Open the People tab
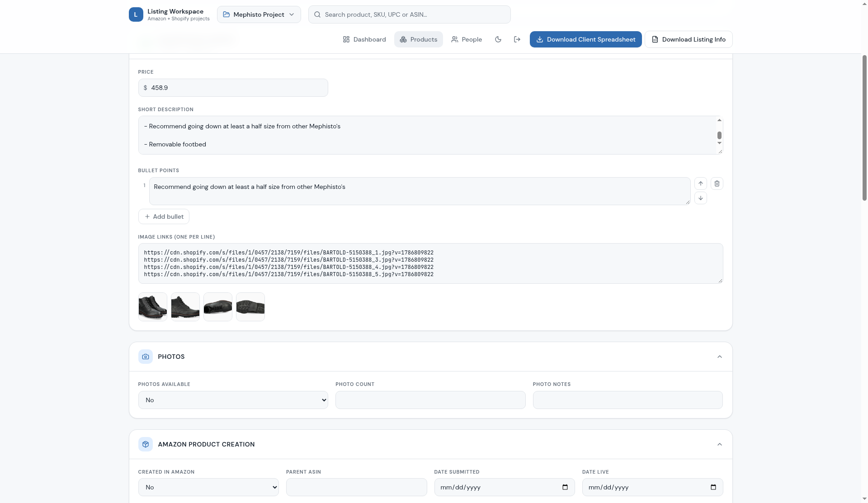The width and height of the screenshot is (868, 503). tap(467, 39)
